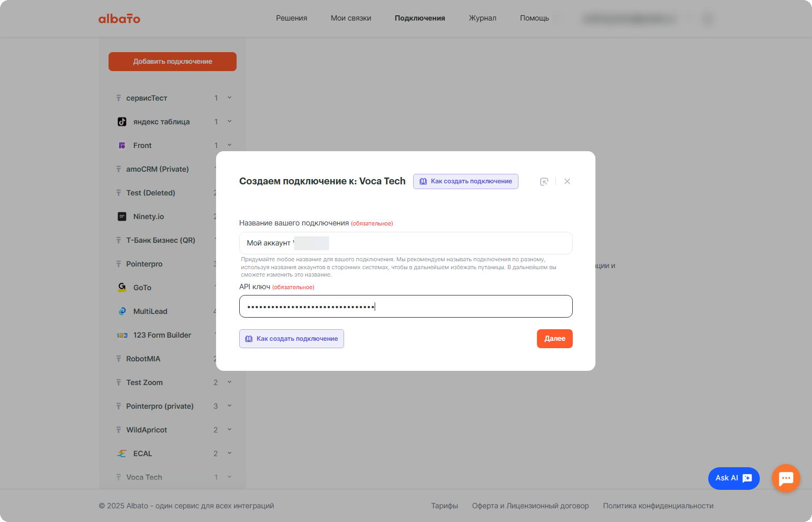The image size is (812, 522).
Task: Click the ECAL service icon in sidebar
Action: 121,453
